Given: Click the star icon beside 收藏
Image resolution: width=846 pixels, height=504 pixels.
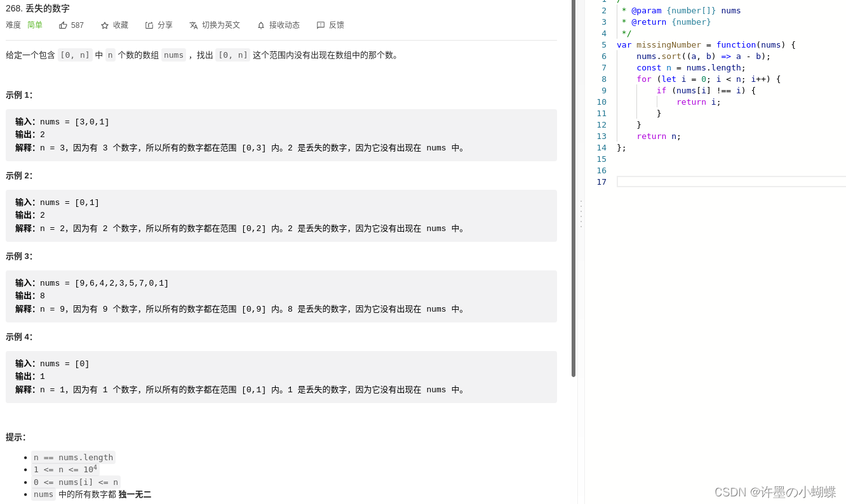Looking at the screenshot, I should coord(106,25).
